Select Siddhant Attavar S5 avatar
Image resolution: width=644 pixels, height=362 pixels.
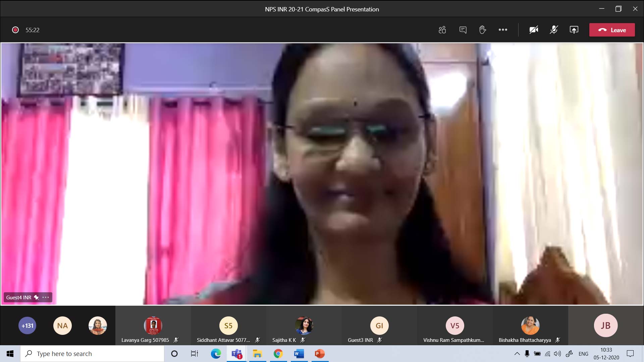pyautogui.click(x=228, y=325)
